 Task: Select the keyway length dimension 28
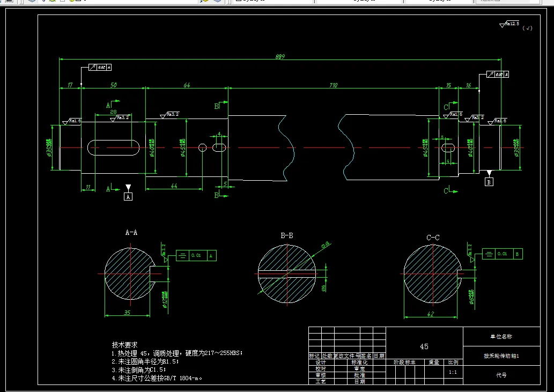[113, 112]
